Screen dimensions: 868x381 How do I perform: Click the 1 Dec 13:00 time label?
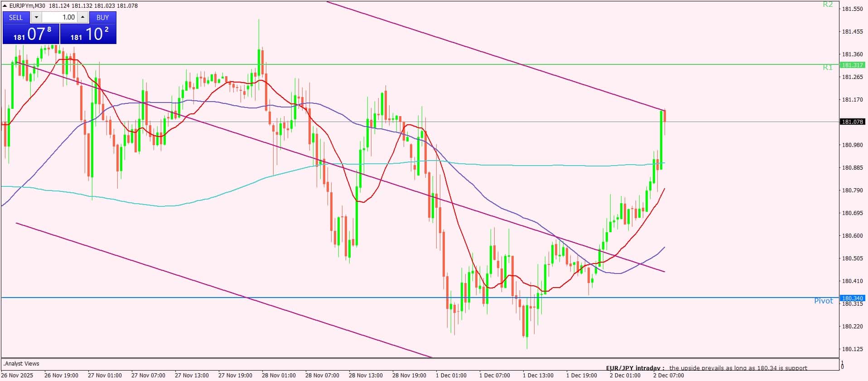pyautogui.click(x=538, y=376)
